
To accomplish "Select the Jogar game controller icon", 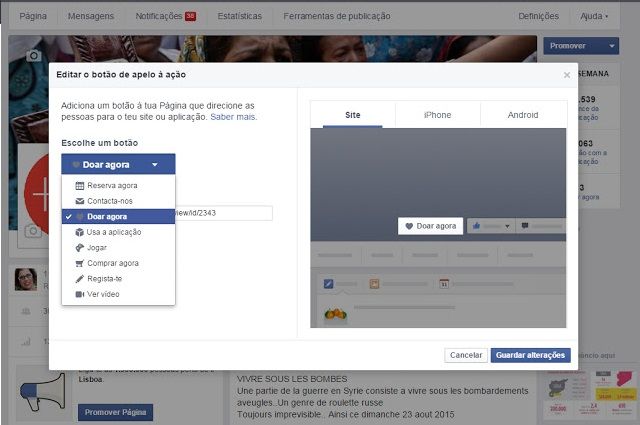I will click(x=80, y=247).
